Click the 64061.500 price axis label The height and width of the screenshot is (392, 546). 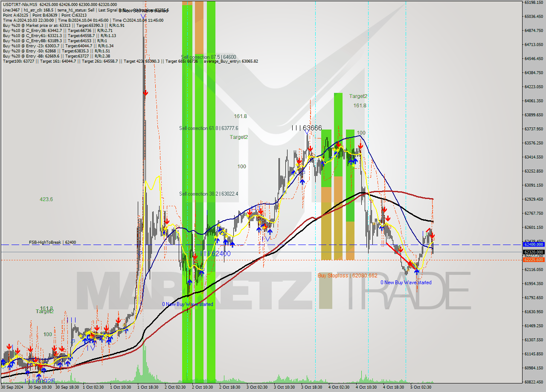pyautogui.click(x=534, y=101)
